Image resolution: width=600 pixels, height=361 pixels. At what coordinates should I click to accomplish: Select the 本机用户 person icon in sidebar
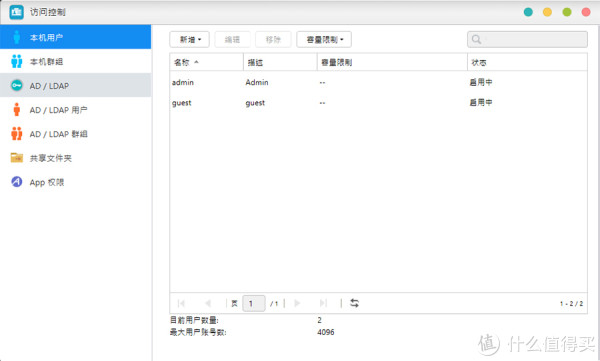16,37
